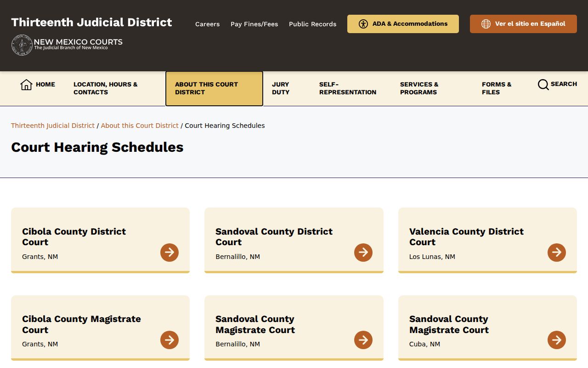Go to HOME nav label
Image resolution: width=588 pixels, height=368 pixels.
(45, 84)
